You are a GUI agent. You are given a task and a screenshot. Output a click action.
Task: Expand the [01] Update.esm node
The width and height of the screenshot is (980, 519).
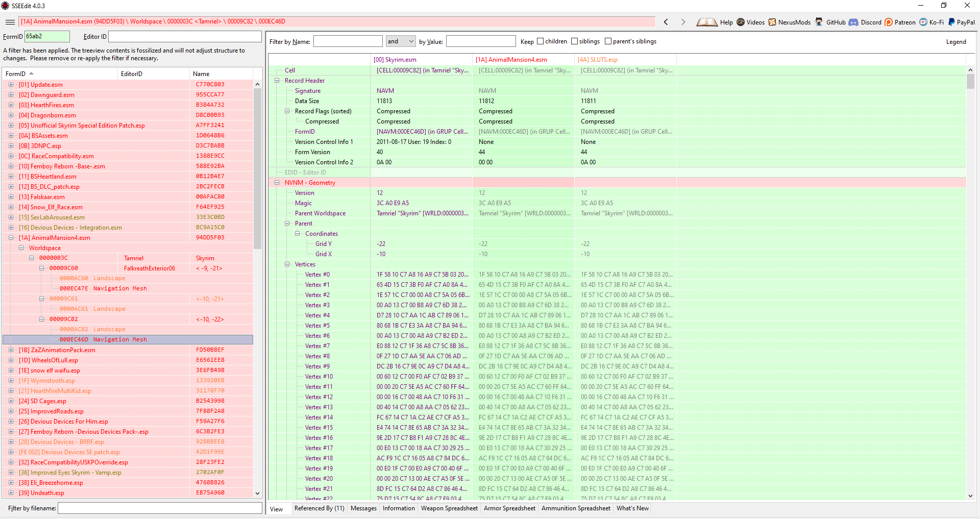(x=11, y=85)
